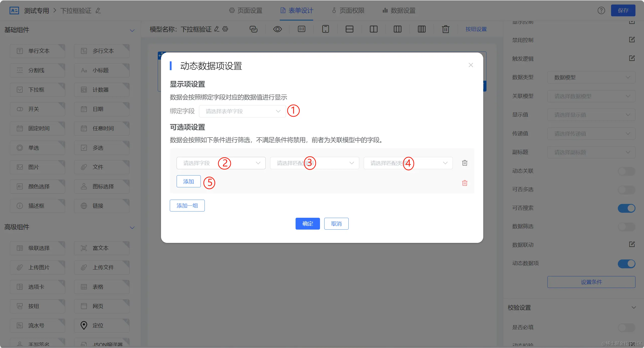This screenshot has height=348, width=644.
Task: Delete the filter condition row
Action: click(465, 163)
